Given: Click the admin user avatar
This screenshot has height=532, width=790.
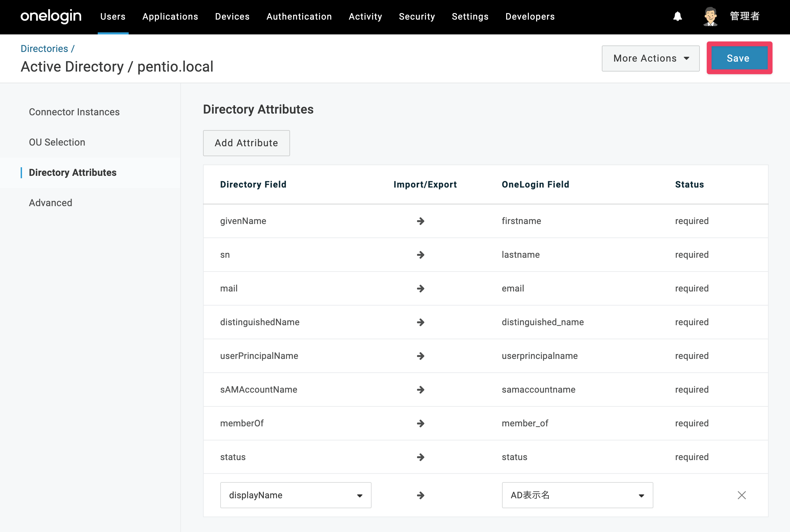Looking at the screenshot, I should pos(710,16).
